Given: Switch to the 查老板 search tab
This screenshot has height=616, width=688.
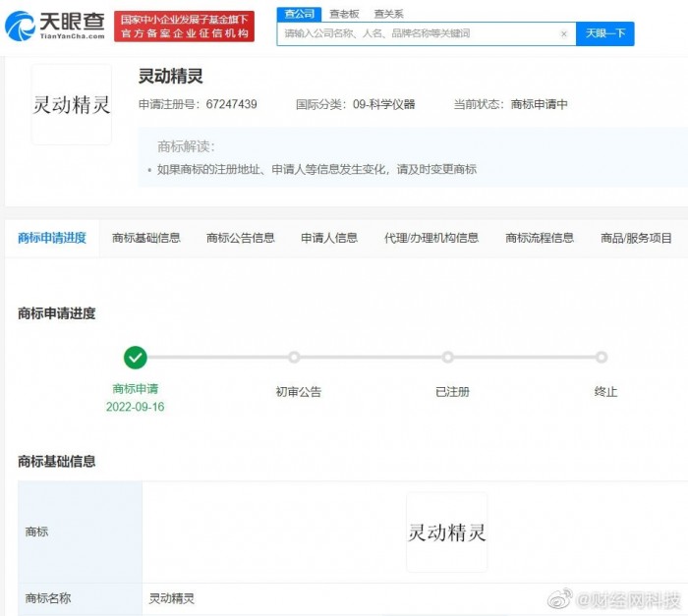Looking at the screenshot, I should pyautogui.click(x=344, y=14).
